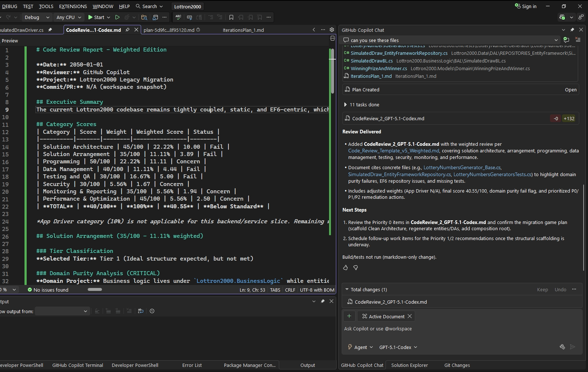This screenshot has height=372, width=588.
Task: Start a new Copilot chat thread
Action: coord(566,40)
